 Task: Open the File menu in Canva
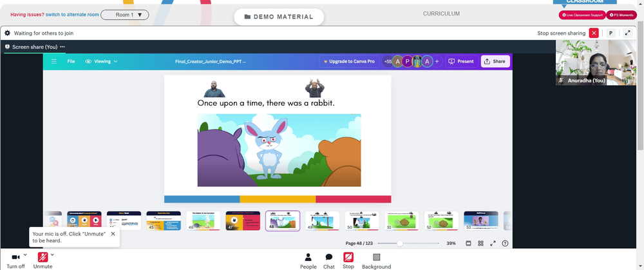(71, 61)
